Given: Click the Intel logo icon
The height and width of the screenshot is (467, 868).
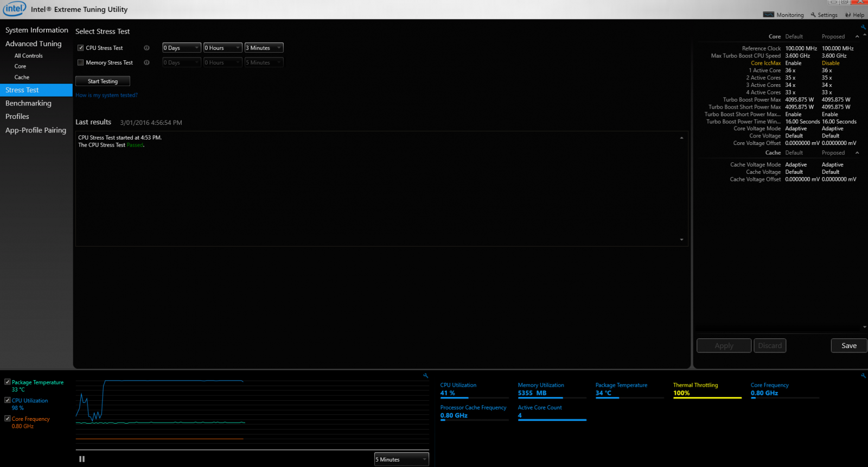Looking at the screenshot, I should 15,9.
